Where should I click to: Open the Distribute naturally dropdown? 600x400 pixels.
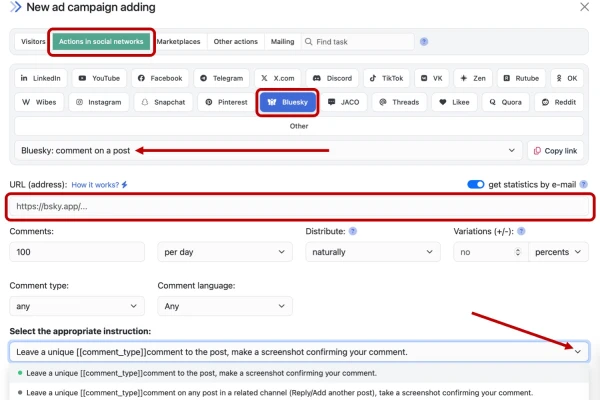click(373, 252)
